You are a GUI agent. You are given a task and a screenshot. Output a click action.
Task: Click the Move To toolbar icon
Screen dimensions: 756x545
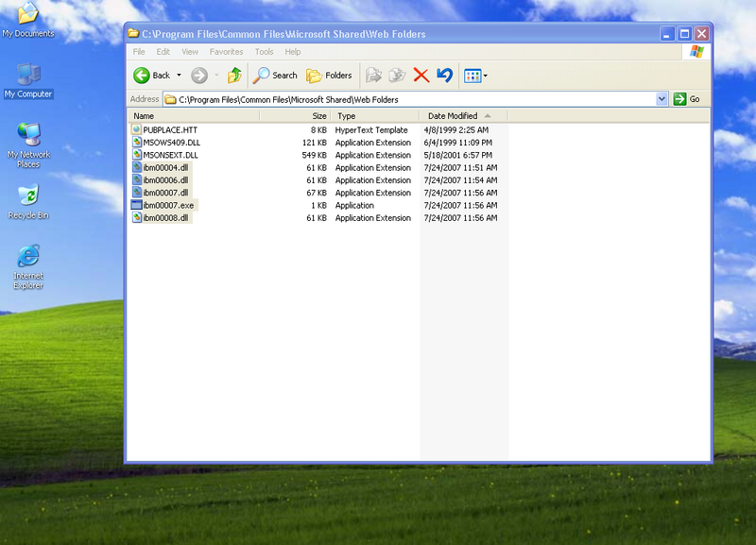[x=373, y=76]
